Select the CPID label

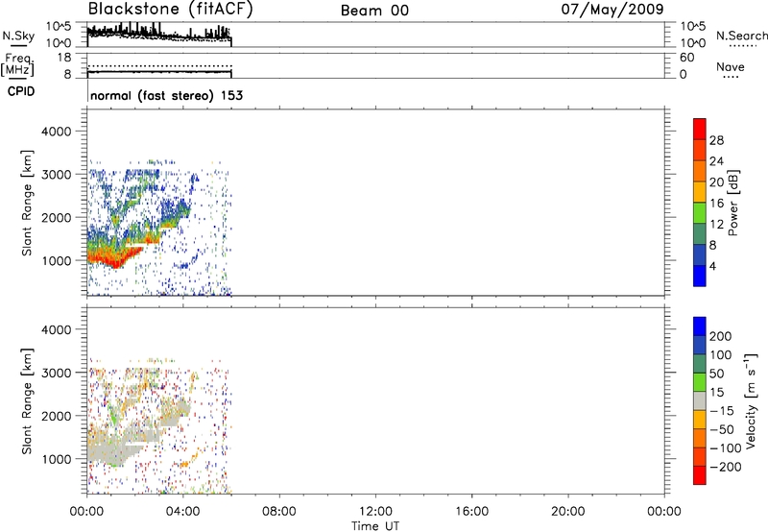(x=21, y=91)
